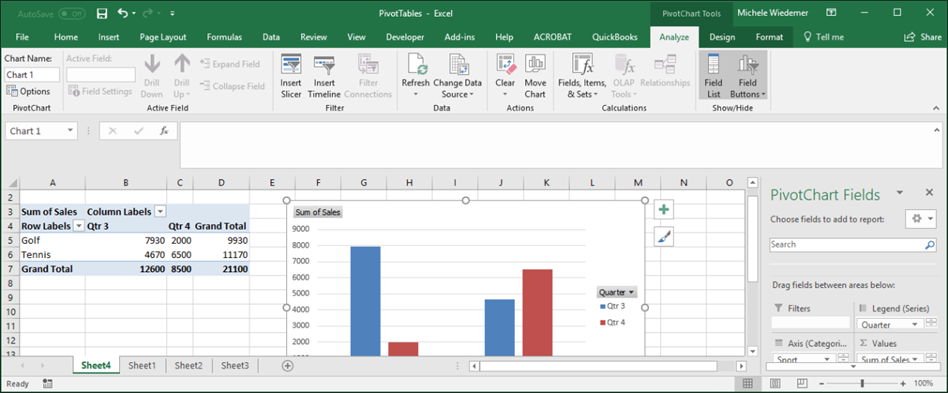Viewport: 948px width, 393px height.
Task: Click the Insert Slicer button
Action: 291,77
